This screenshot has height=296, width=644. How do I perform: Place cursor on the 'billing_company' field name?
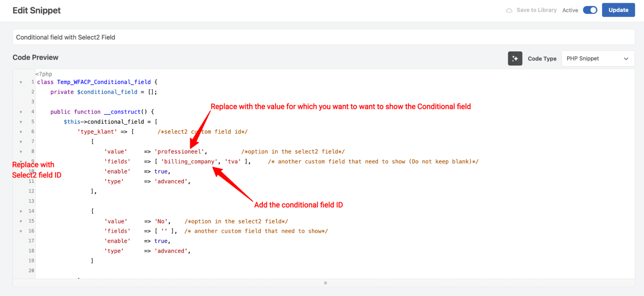pyautogui.click(x=189, y=161)
